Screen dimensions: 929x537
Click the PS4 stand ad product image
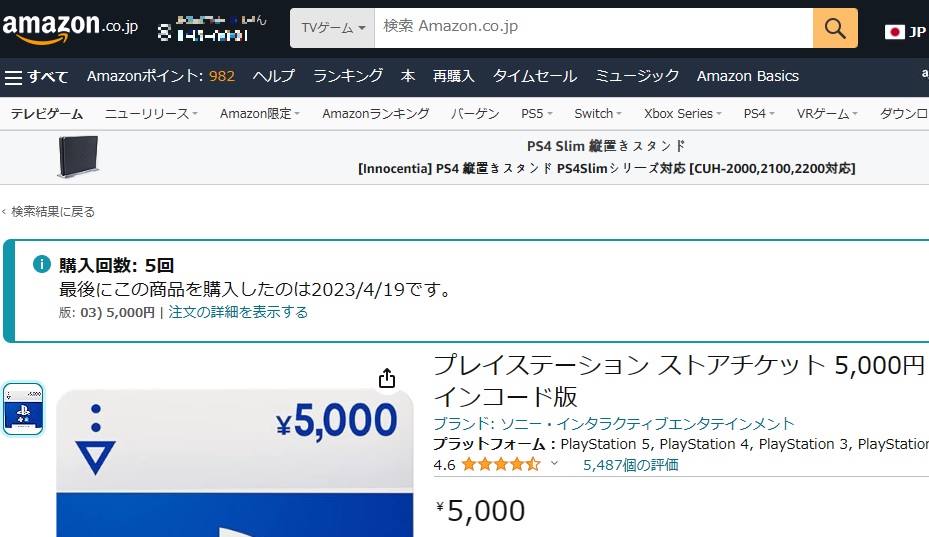coord(78,156)
